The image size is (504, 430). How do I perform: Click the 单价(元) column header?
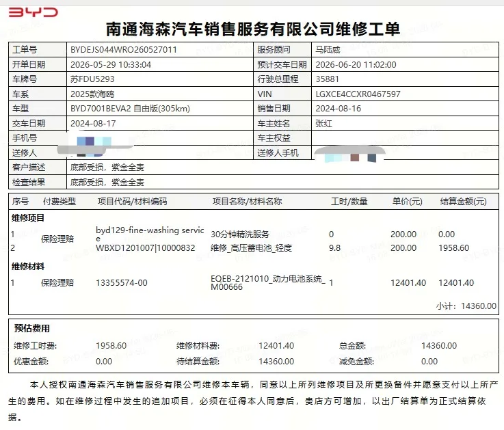pyautogui.click(x=407, y=202)
